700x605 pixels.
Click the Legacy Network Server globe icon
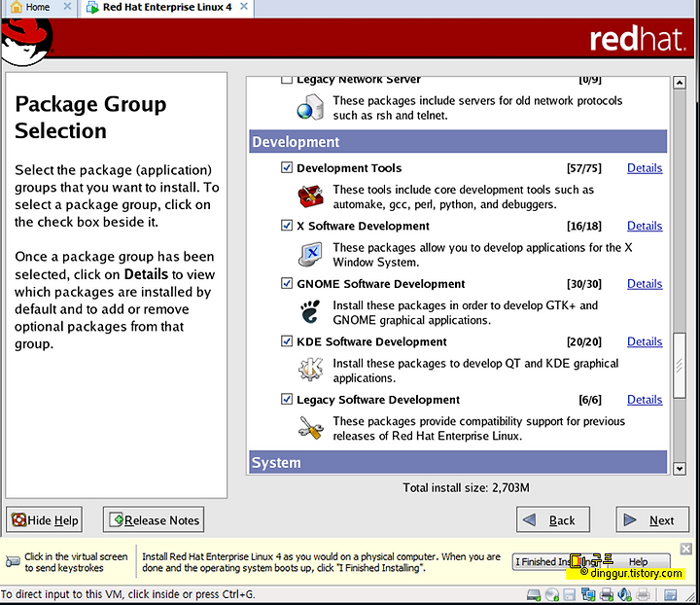point(310,107)
